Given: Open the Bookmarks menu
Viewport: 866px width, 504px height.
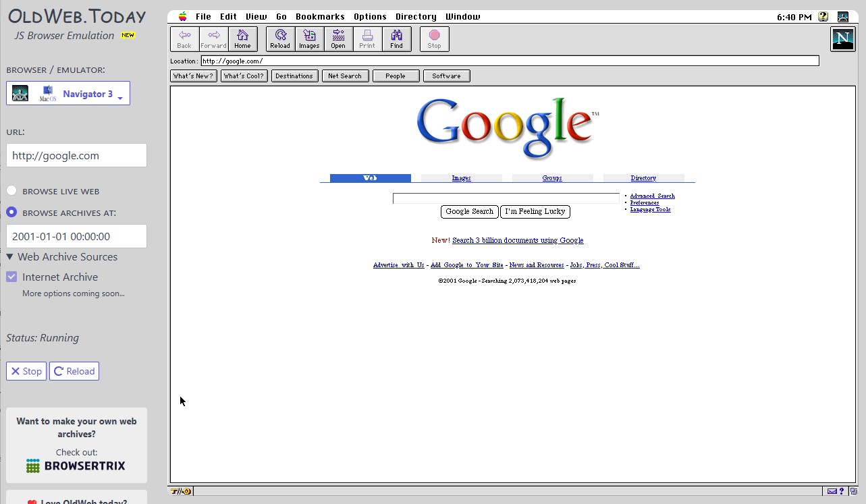Looking at the screenshot, I should pyautogui.click(x=320, y=16).
